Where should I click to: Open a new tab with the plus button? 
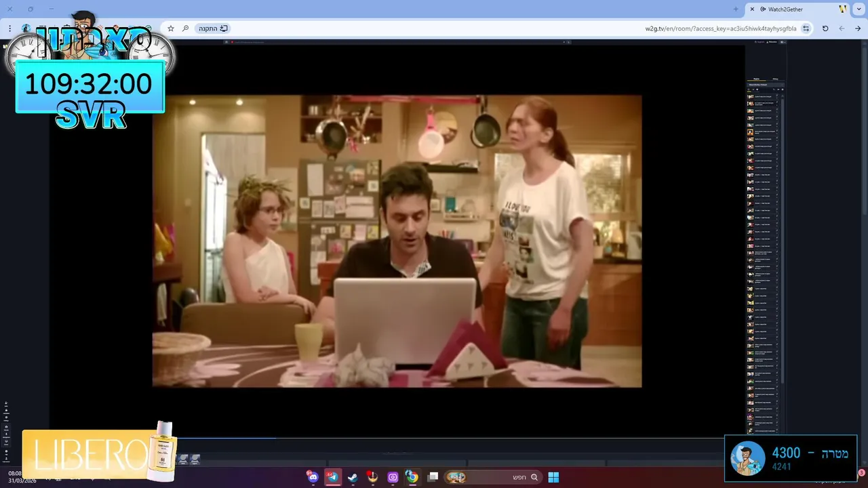click(736, 9)
